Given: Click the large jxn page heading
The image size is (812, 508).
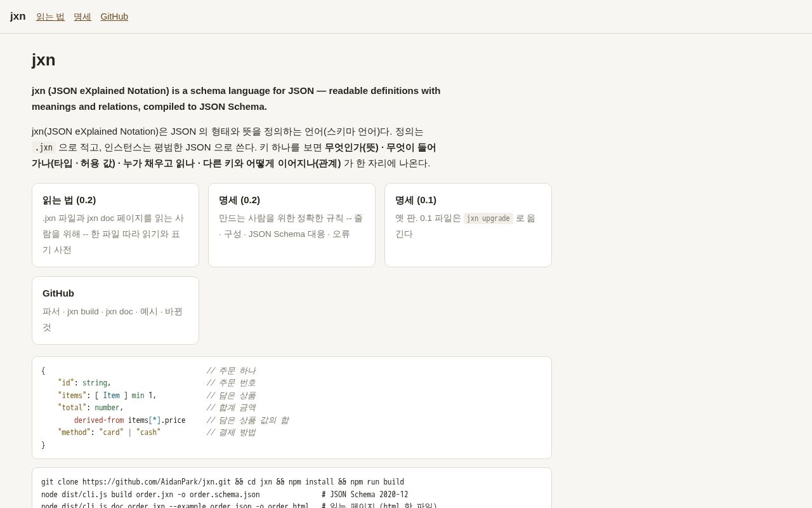Looking at the screenshot, I should click(x=44, y=60).
